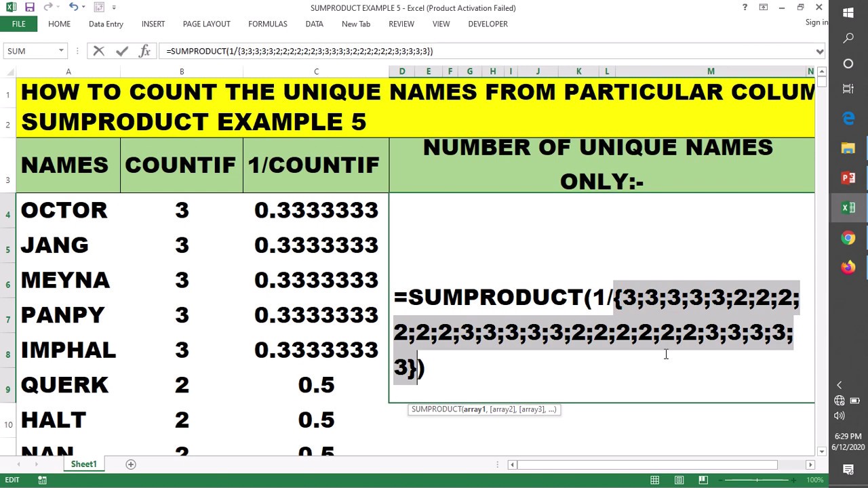Switch to Page Break Preview icon
The width and height of the screenshot is (868, 488).
pyautogui.click(x=703, y=480)
